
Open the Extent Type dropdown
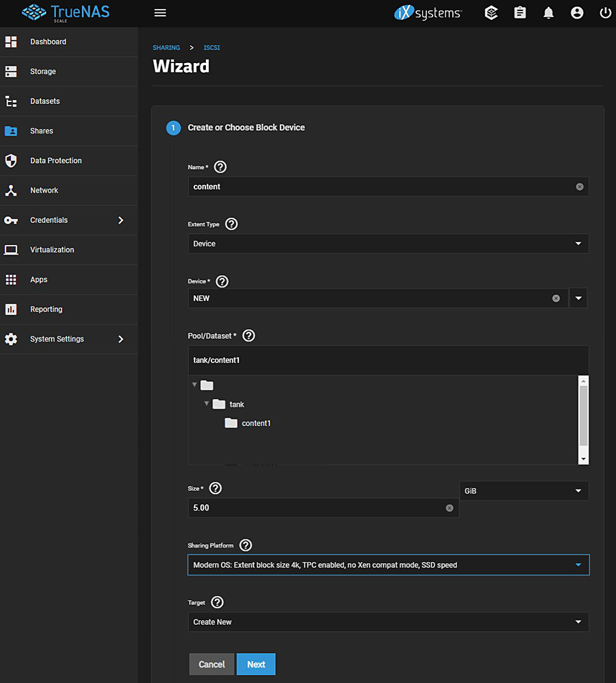pos(388,244)
